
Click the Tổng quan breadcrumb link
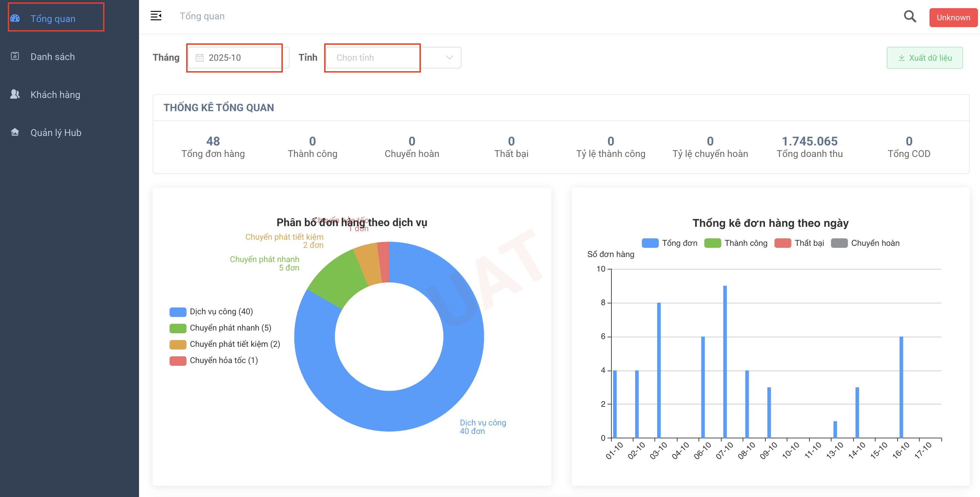(202, 16)
